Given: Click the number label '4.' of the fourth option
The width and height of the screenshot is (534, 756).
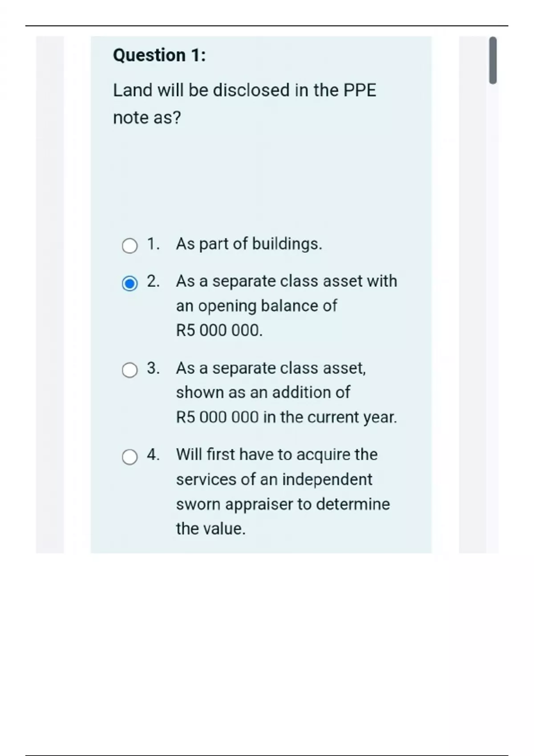Looking at the screenshot, I should coord(153,454).
